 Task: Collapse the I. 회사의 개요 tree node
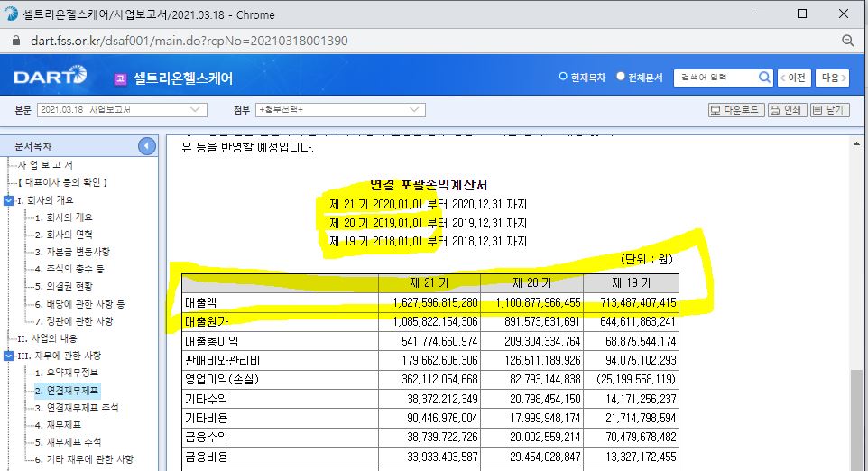point(8,200)
